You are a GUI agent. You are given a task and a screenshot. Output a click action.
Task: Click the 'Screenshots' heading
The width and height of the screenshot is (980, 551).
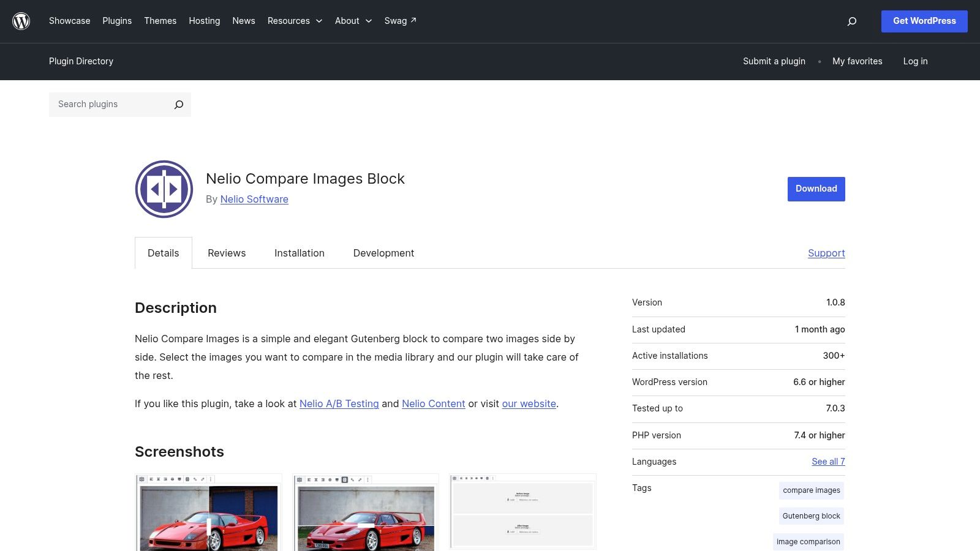click(179, 452)
